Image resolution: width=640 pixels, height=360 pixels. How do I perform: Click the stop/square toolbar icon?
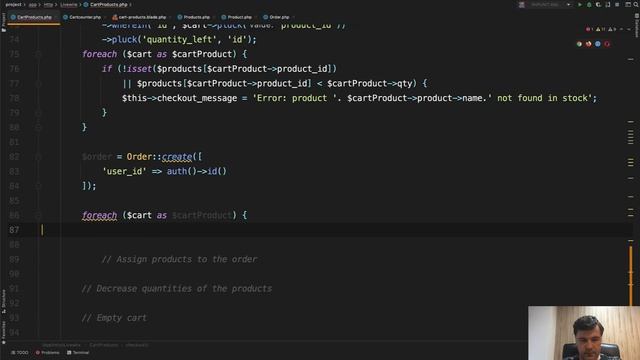(x=617, y=4)
